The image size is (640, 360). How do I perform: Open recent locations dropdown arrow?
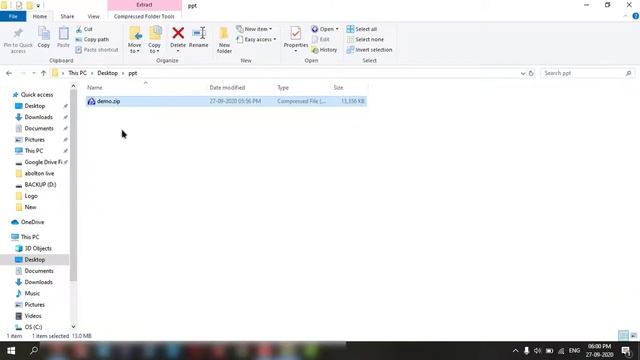33,73
